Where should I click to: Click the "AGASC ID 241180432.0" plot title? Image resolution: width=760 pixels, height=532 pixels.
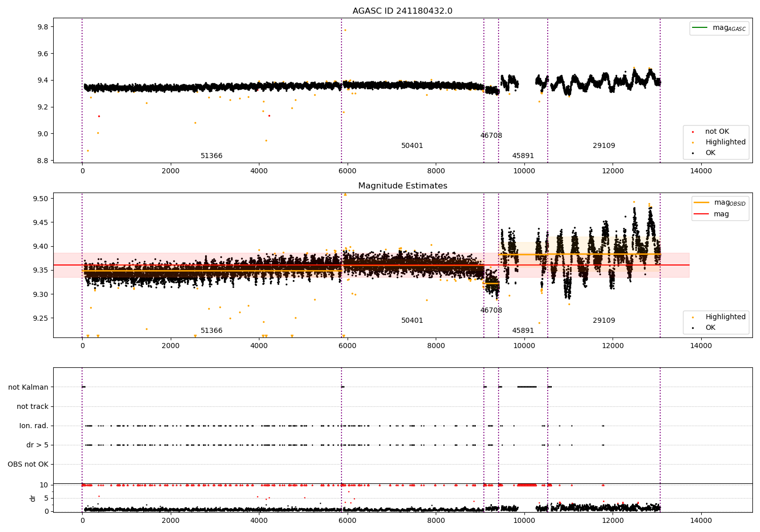(x=402, y=11)
